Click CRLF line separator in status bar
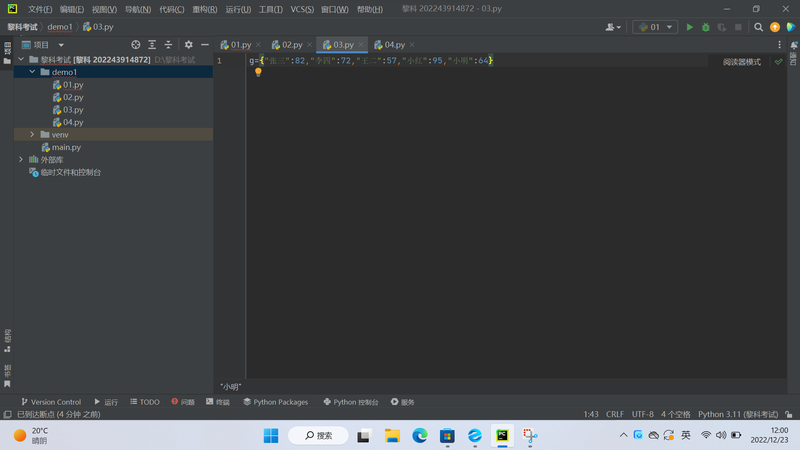 pos(615,414)
